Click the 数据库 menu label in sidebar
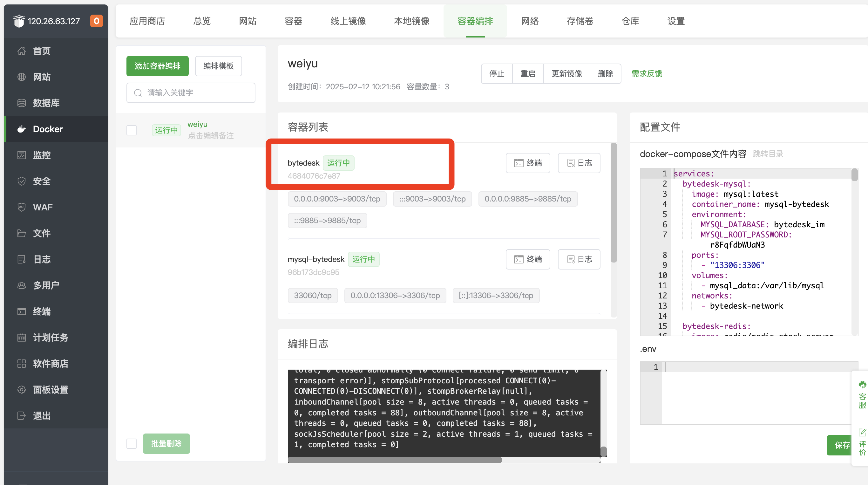This screenshot has height=485, width=868. point(46,103)
